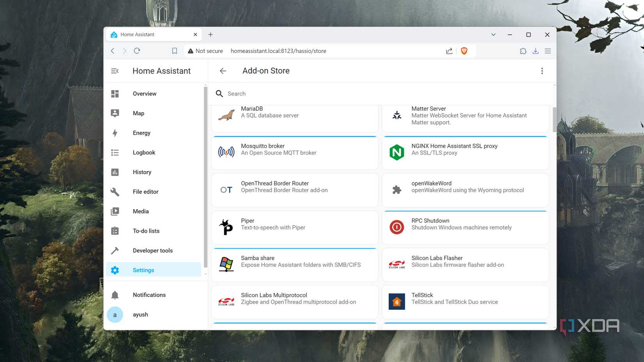Open the Piper text-to-speech add-on
Screen dimensions: 644x362
coord(295,227)
